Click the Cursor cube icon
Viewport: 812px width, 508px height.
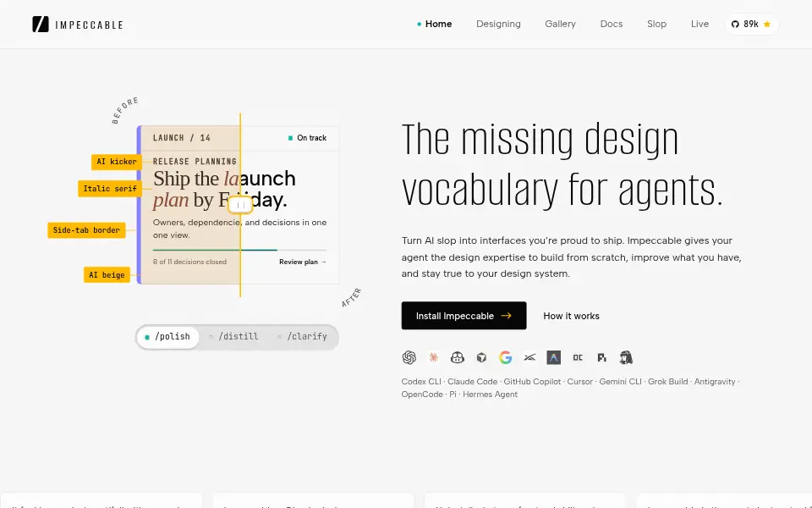click(x=481, y=357)
